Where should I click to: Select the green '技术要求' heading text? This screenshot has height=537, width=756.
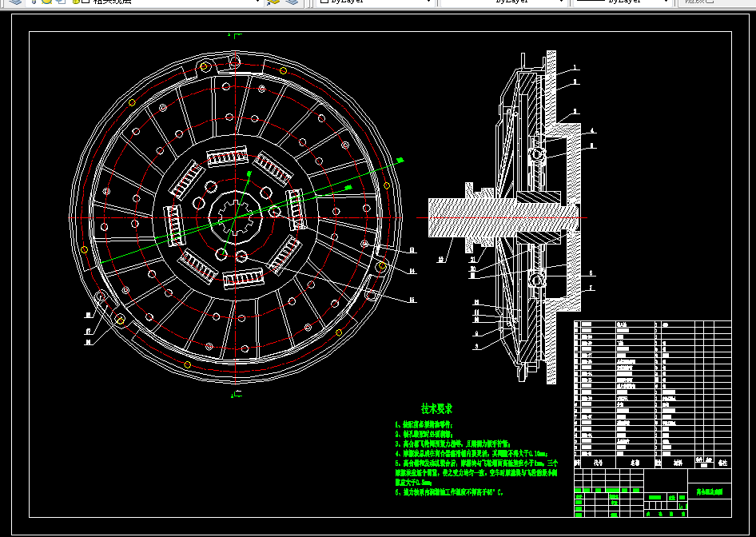(x=437, y=409)
